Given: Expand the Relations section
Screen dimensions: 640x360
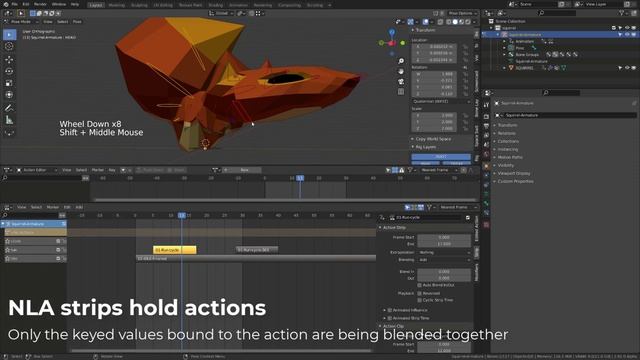Looking at the screenshot, I should pyautogui.click(x=506, y=133).
